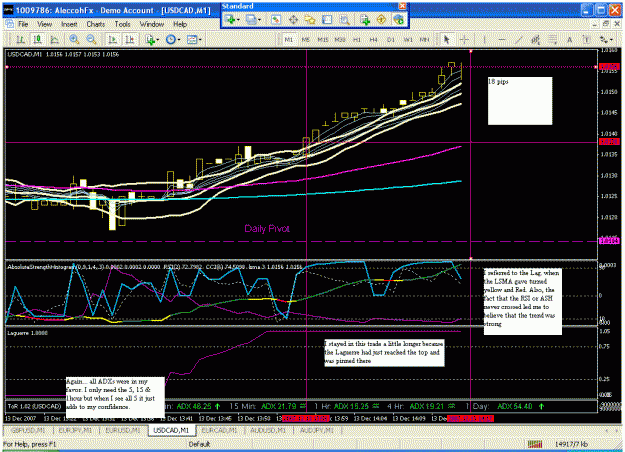Open the Tools menu
Screen dimensions: 625x452
pyautogui.click(x=122, y=24)
